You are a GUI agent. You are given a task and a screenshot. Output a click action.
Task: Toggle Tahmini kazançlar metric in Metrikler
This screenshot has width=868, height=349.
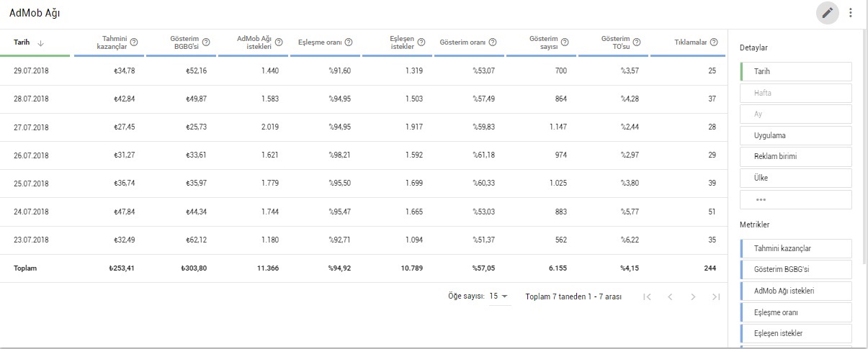pyautogui.click(x=796, y=248)
